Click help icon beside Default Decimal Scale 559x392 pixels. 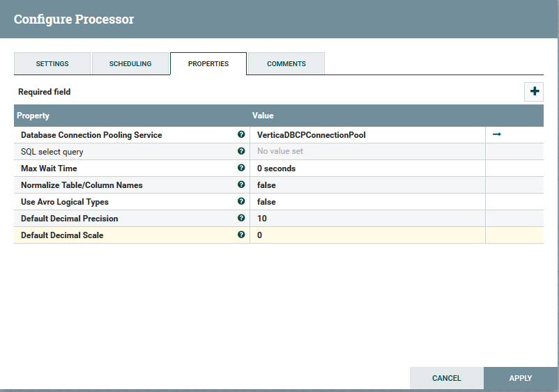pos(241,235)
